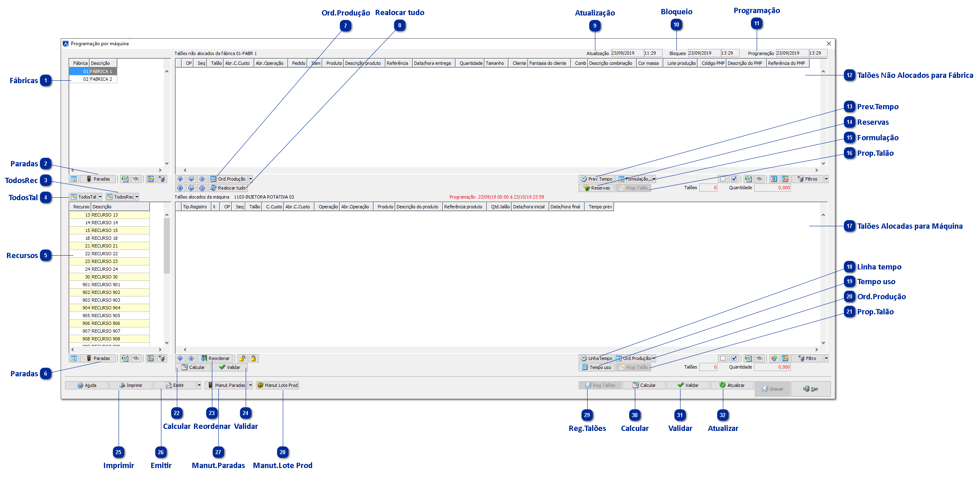The height and width of the screenshot is (477, 980).
Task: Click empty checkbox in upper talões toolbar
Action: [723, 179]
